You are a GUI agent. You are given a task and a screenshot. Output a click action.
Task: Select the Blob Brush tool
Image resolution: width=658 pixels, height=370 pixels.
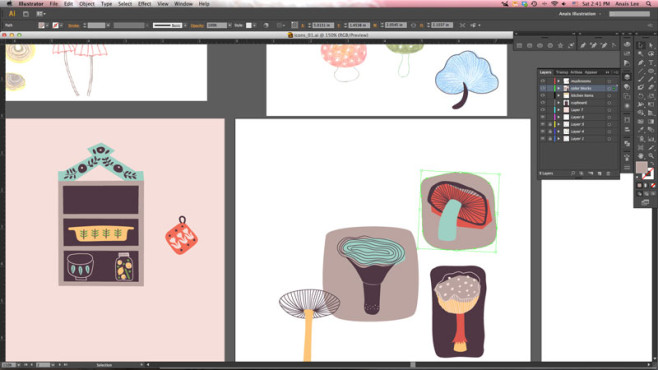coord(641,88)
